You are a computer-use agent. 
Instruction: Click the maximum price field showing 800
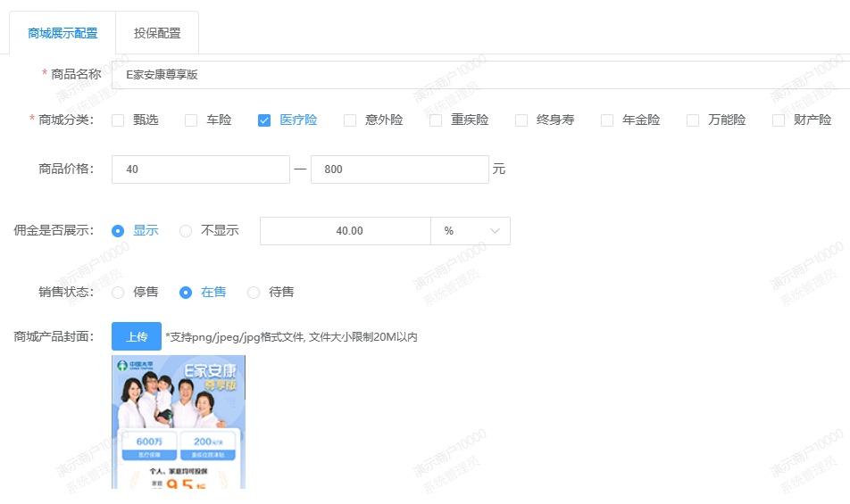pyautogui.click(x=399, y=169)
